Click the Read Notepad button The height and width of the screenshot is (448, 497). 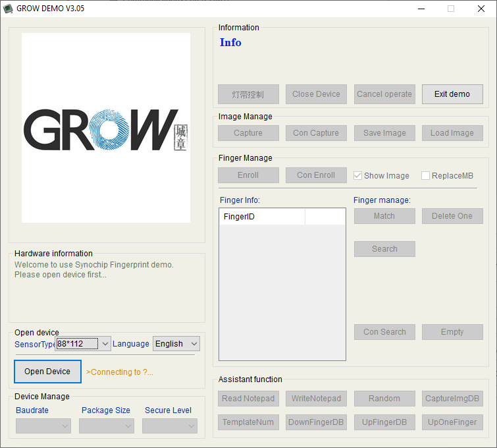click(248, 399)
